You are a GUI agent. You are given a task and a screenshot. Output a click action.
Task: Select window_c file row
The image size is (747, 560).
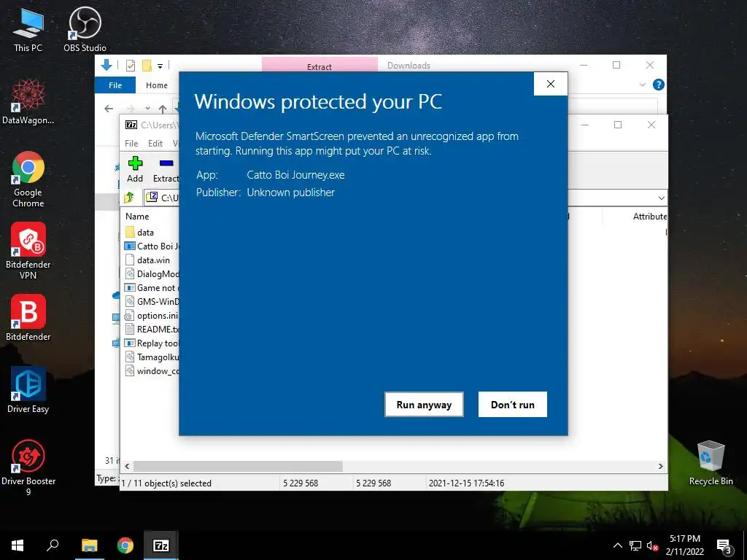(151, 370)
